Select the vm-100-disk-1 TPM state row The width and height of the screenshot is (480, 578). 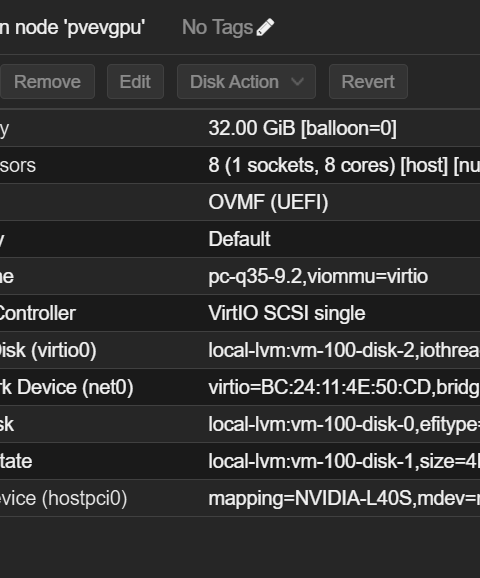pyautogui.click(x=240, y=461)
